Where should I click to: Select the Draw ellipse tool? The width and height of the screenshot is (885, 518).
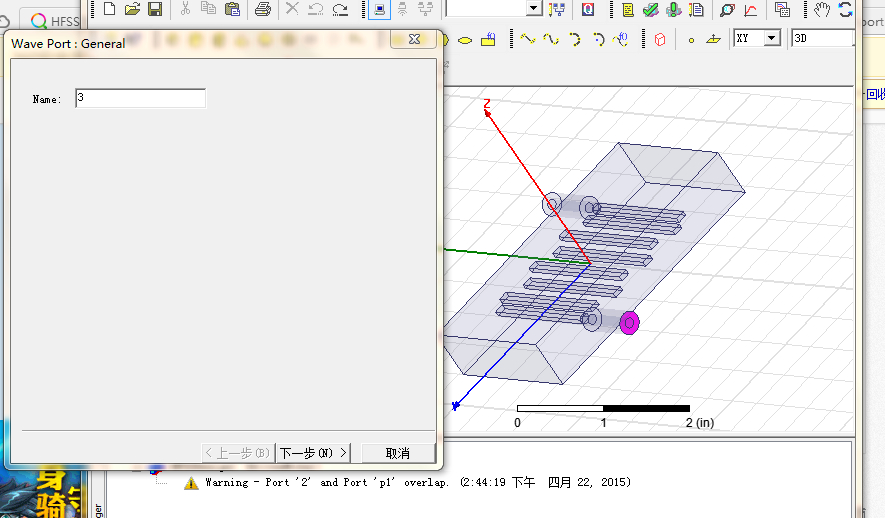(x=465, y=39)
